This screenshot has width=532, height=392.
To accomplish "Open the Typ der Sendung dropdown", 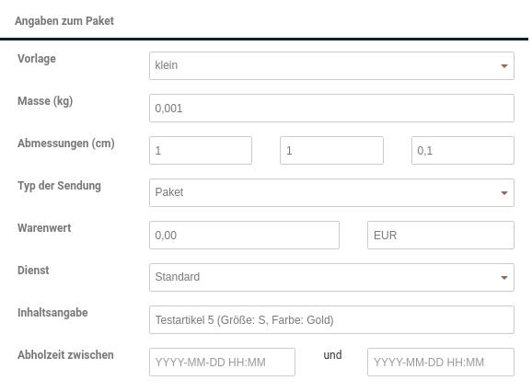I will 331,192.
